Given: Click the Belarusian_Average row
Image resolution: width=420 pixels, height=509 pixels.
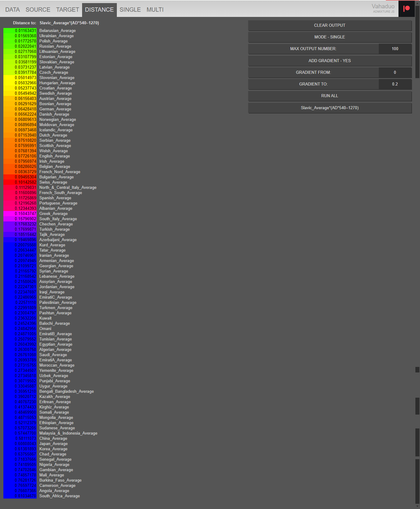Looking at the screenshot, I should (57, 31).
